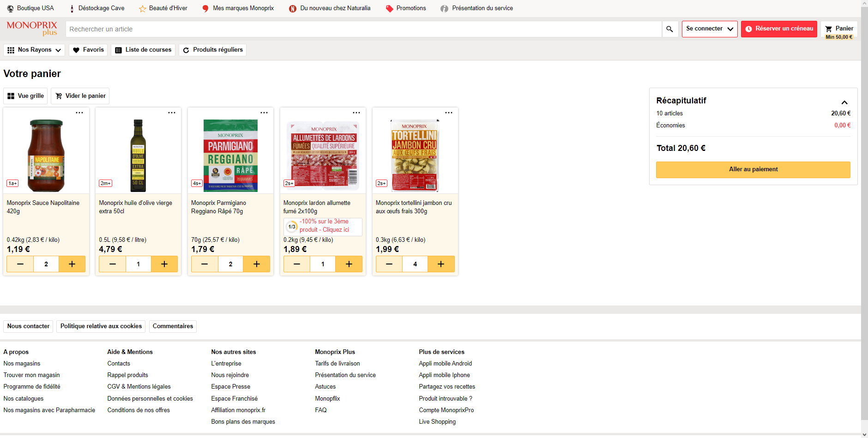Open Monopflix footer link
Viewport: 868px width, 438px height.
click(327, 399)
